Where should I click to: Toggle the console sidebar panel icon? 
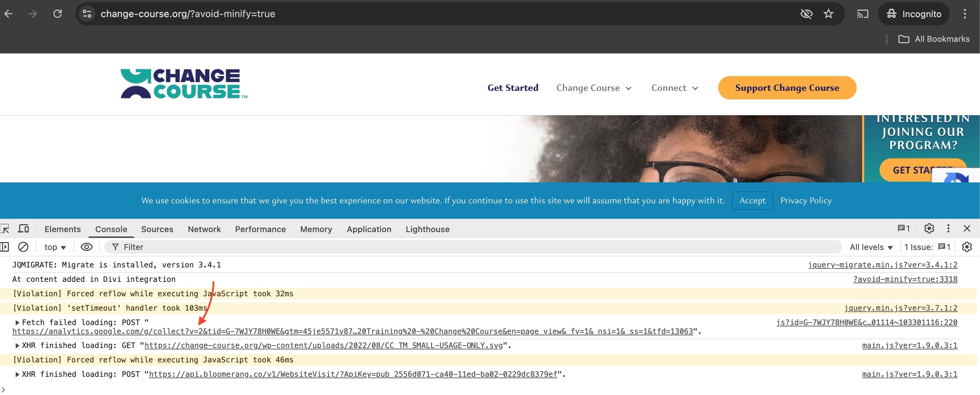click(x=4, y=247)
